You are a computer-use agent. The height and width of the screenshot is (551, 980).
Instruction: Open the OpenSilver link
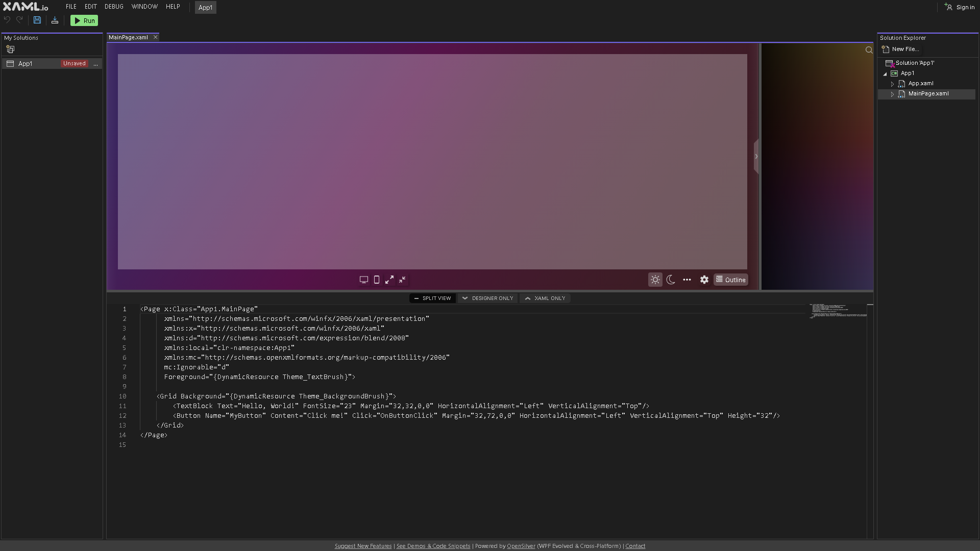[x=521, y=546]
